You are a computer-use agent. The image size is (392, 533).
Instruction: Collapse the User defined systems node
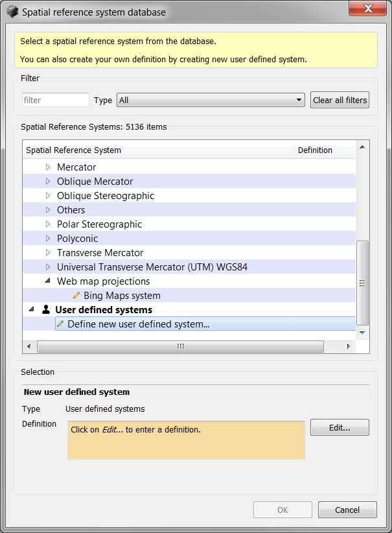click(32, 309)
